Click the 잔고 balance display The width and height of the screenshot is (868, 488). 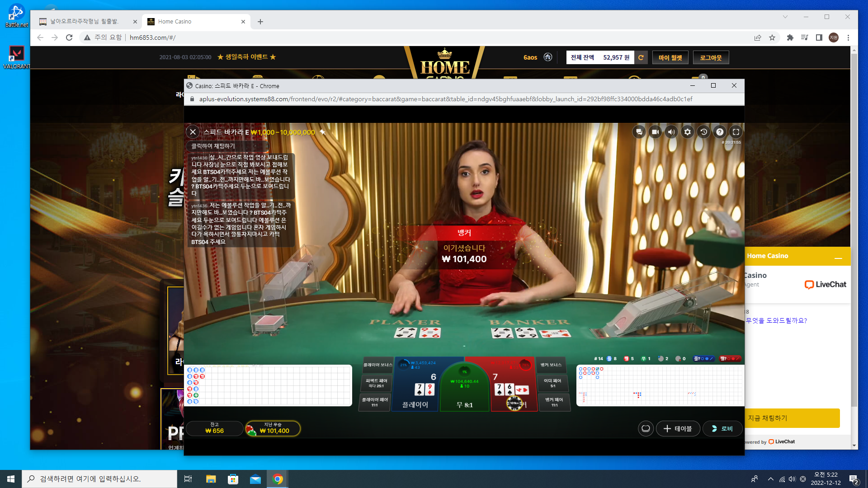click(214, 428)
